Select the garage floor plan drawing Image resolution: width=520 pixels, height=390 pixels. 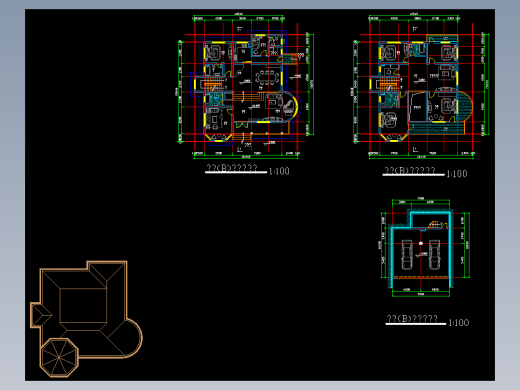tap(425, 247)
